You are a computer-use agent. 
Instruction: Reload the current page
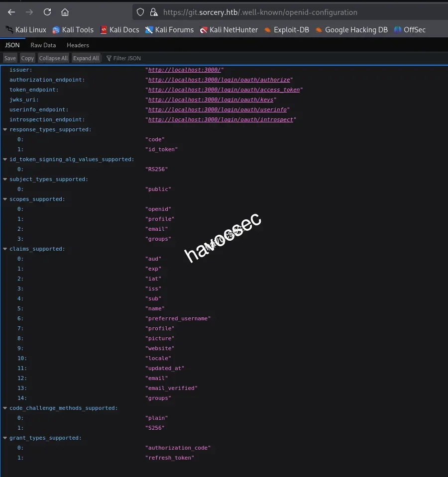47,12
